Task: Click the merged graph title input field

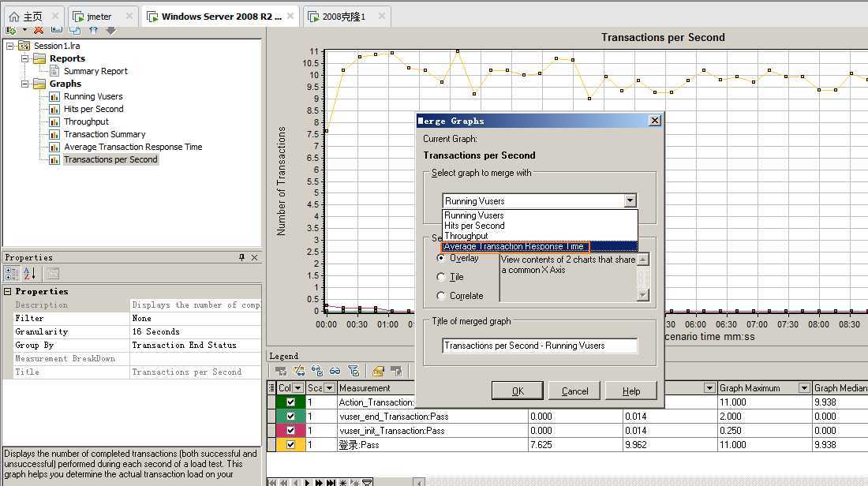Action: point(540,346)
